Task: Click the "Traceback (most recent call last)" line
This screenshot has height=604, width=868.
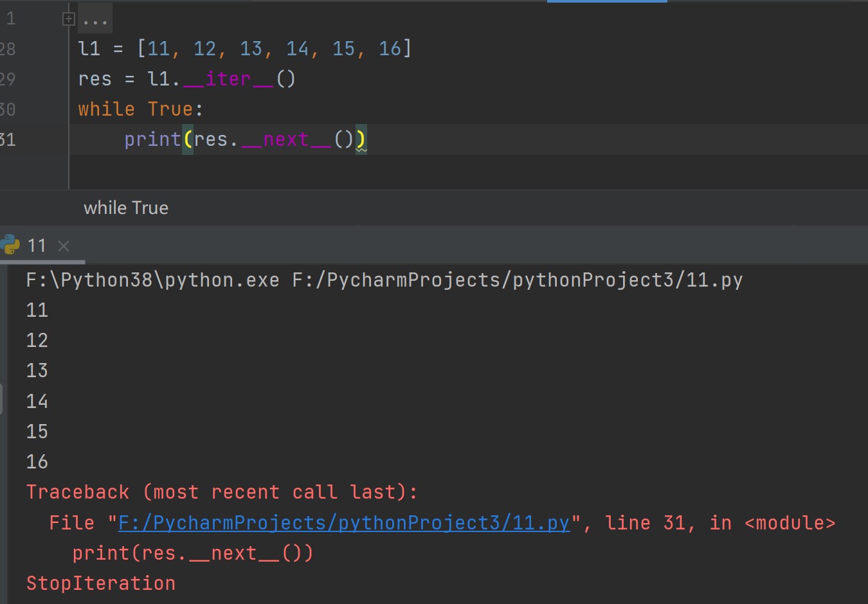Action: point(222,492)
